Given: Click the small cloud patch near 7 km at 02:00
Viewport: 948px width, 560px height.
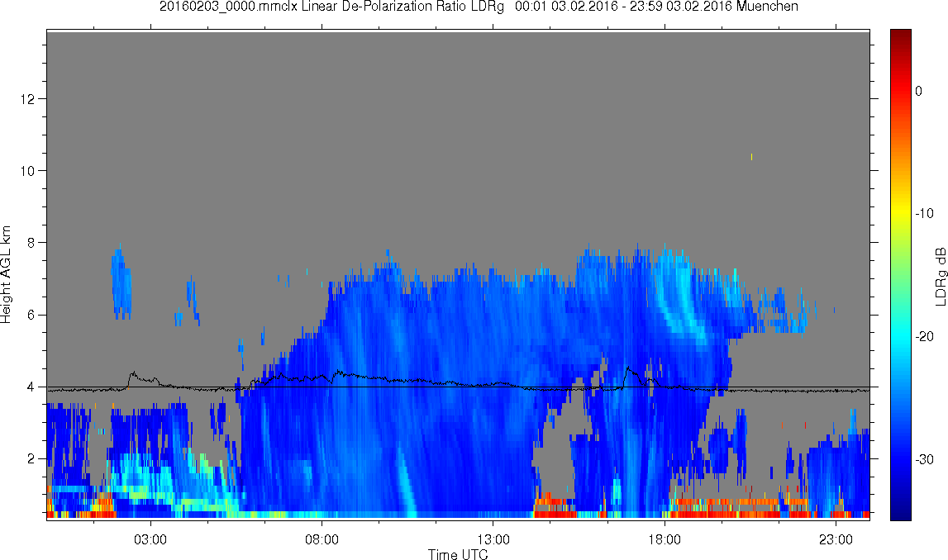Looking at the screenshot, I should click(x=121, y=282).
